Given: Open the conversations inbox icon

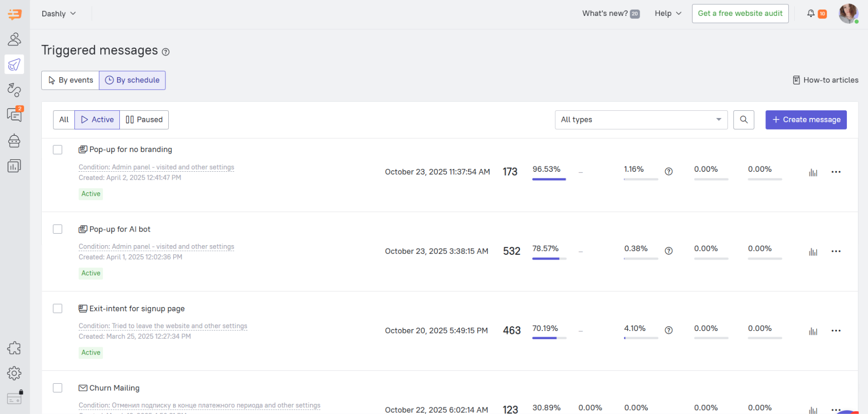Looking at the screenshot, I should tap(14, 115).
